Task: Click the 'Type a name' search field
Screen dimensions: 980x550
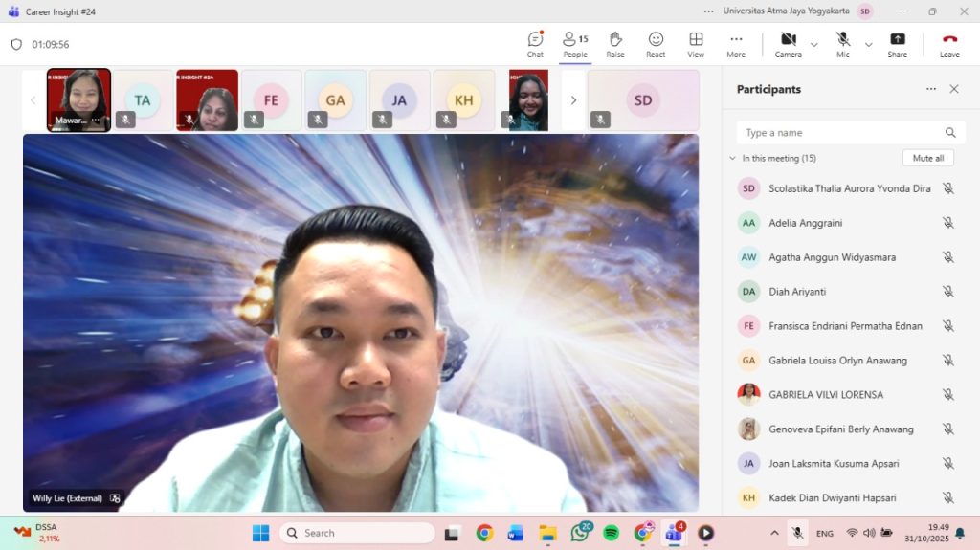Action: point(842,133)
